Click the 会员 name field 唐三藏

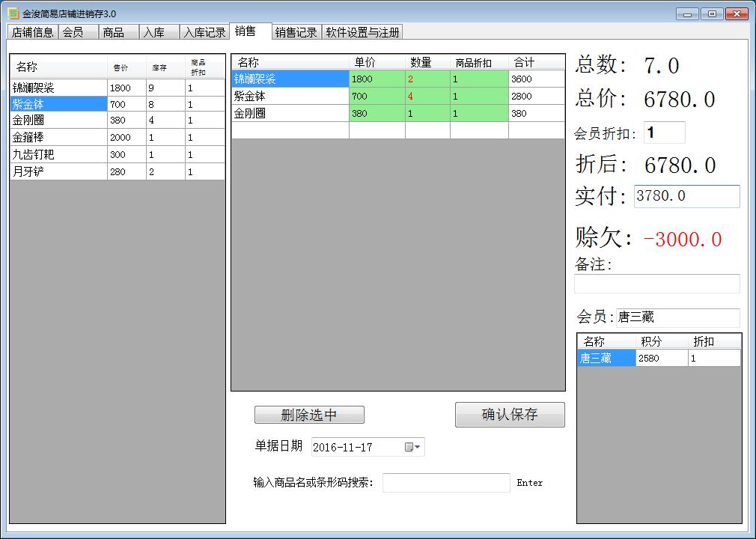tap(677, 317)
